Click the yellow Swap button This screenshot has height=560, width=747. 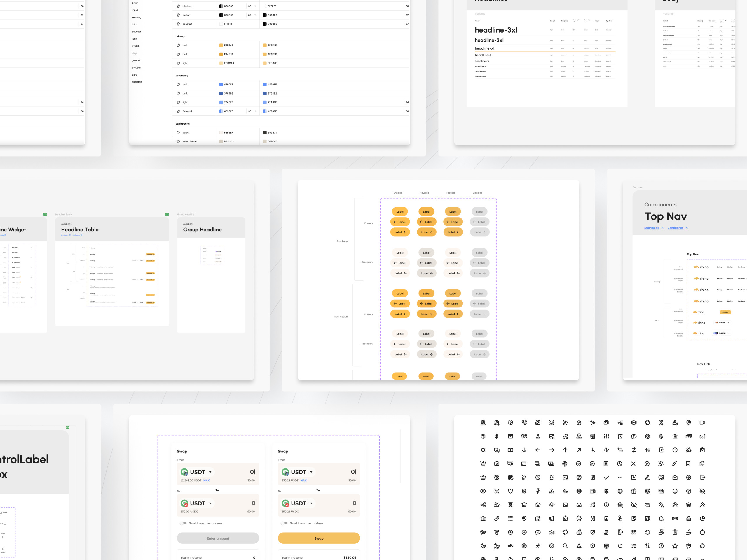point(318,538)
